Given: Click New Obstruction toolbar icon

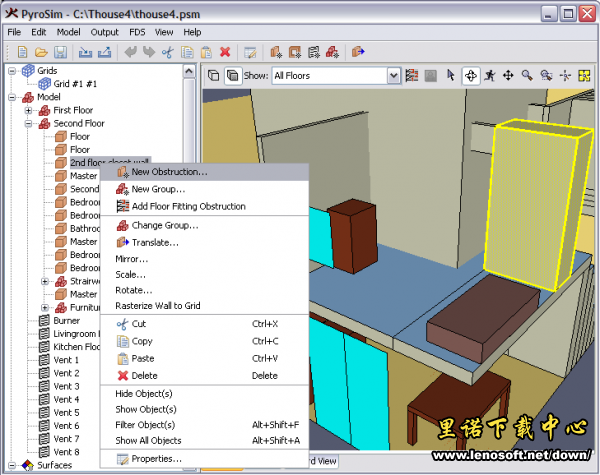Looking at the screenshot, I should [276, 52].
